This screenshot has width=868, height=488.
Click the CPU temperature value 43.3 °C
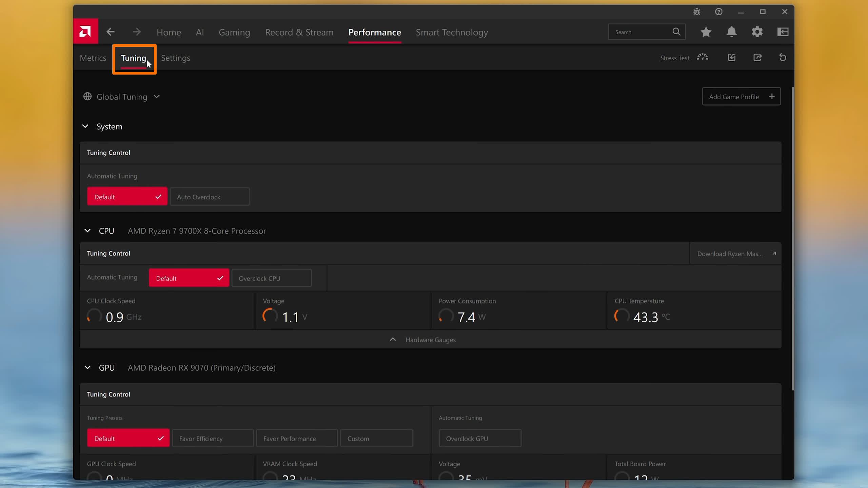[x=652, y=317]
